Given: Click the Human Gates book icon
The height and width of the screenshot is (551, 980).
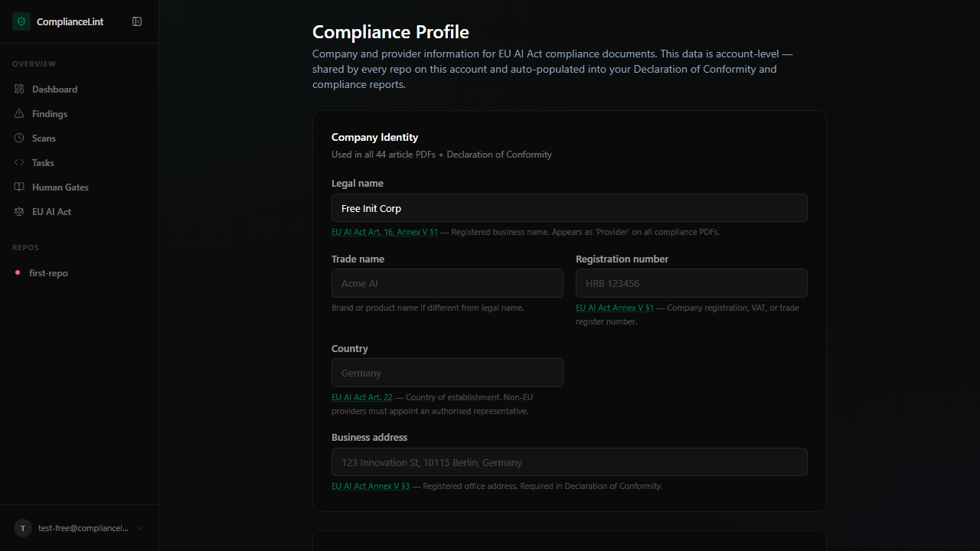Looking at the screenshot, I should (x=19, y=187).
